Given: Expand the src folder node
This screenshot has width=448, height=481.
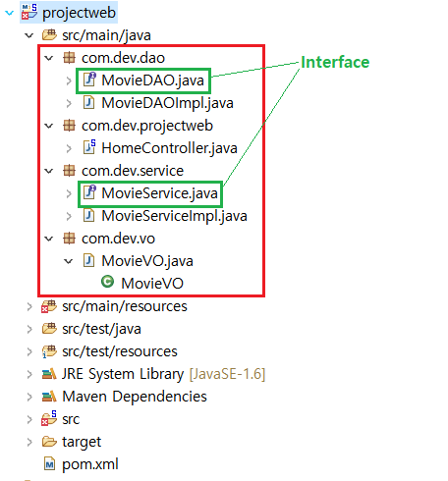Looking at the screenshot, I should pos(29,419).
